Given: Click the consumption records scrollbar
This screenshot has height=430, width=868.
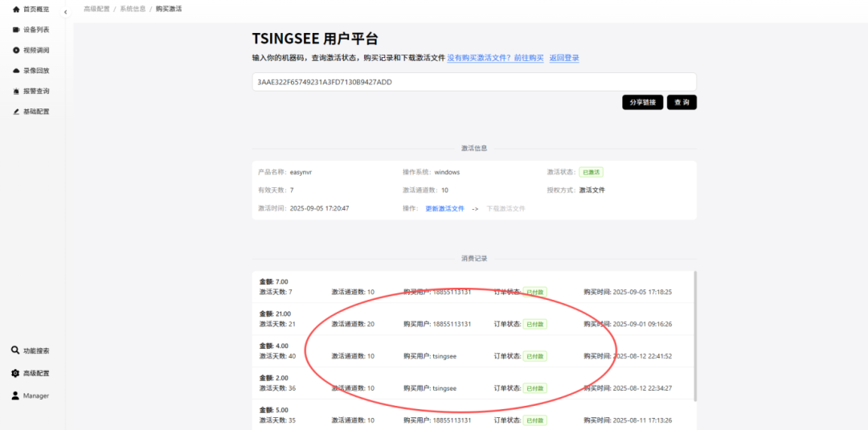Looking at the screenshot, I should tap(694, 335).
